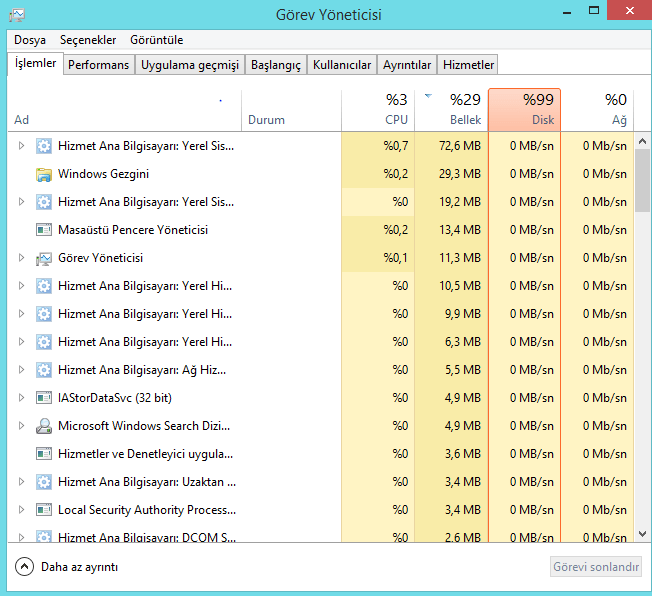Maximize the Görev Yöneticisi window
The image size is (652, 596).
pyautogui.click(x=594, y=10)
